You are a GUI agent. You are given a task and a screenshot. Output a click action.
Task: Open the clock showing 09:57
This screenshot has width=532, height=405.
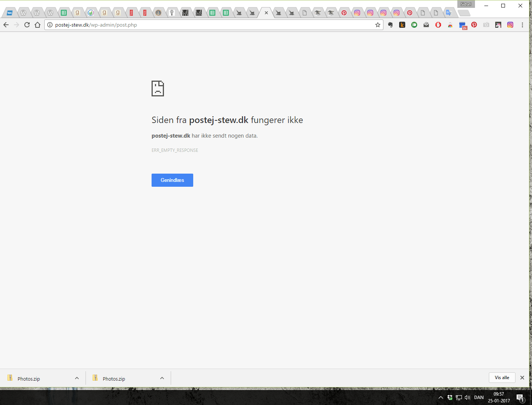499,397
